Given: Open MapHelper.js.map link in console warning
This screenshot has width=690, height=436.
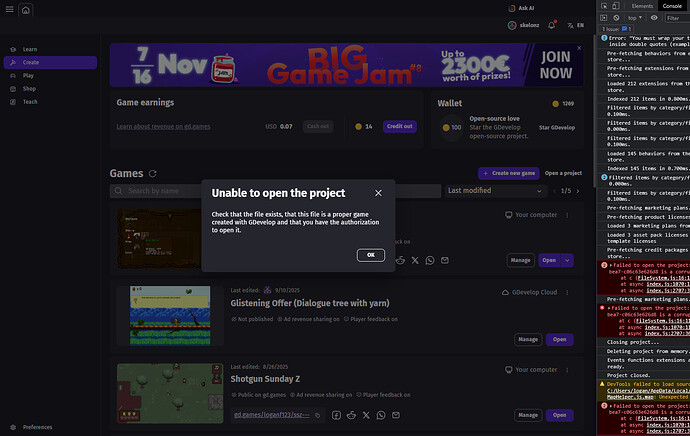Looking at the screenshot, I should click(x=630, y=397).
